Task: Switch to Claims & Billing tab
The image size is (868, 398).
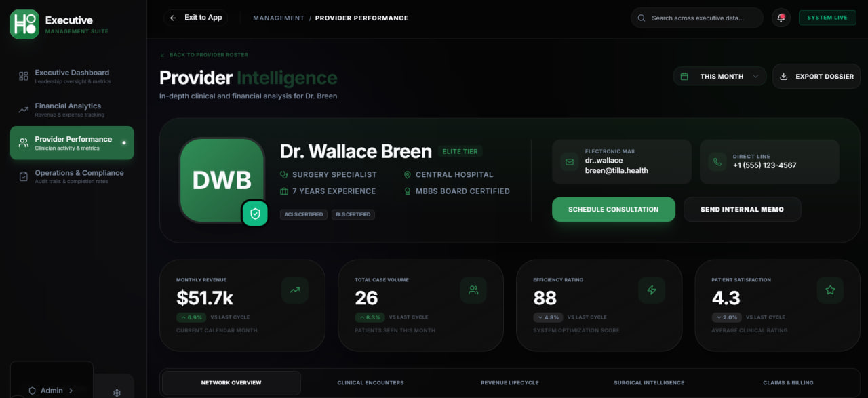Action: click(x=788, y=383)
